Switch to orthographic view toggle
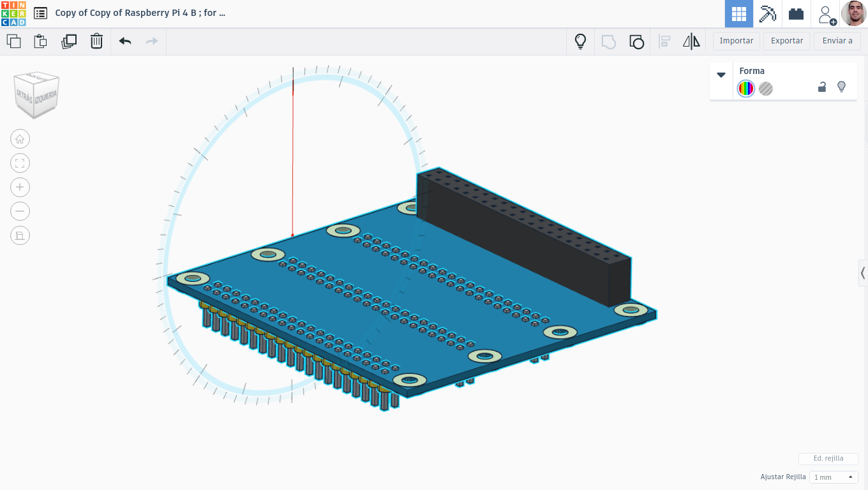This screenshot has width=868, height=490. click(20, 235)
